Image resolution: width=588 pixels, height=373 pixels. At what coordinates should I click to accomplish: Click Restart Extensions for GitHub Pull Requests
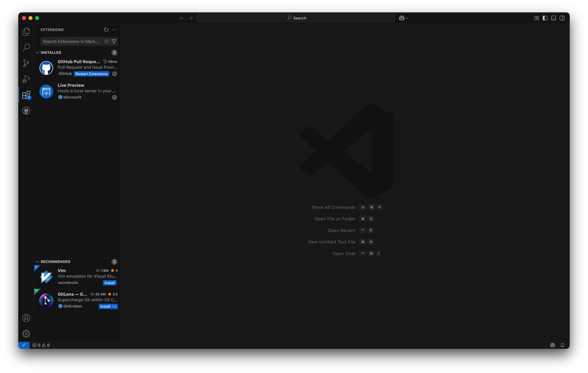[x=91, y=74]
